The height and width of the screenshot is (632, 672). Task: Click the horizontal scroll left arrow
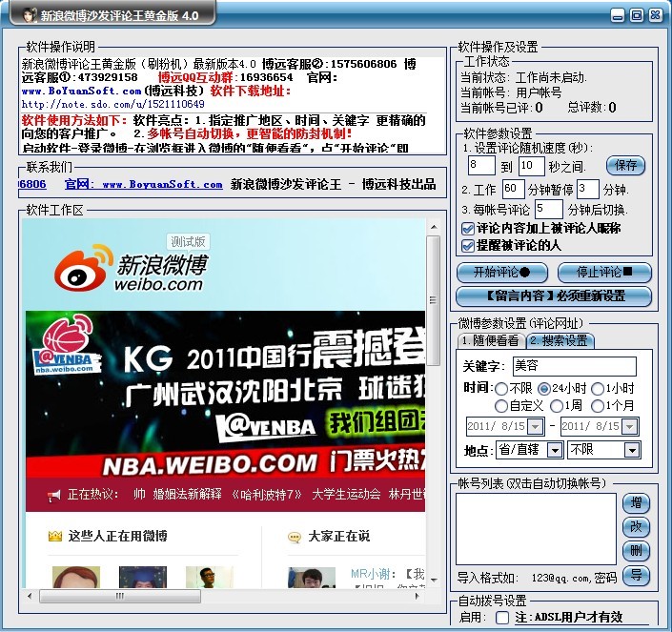coord(30,596)
